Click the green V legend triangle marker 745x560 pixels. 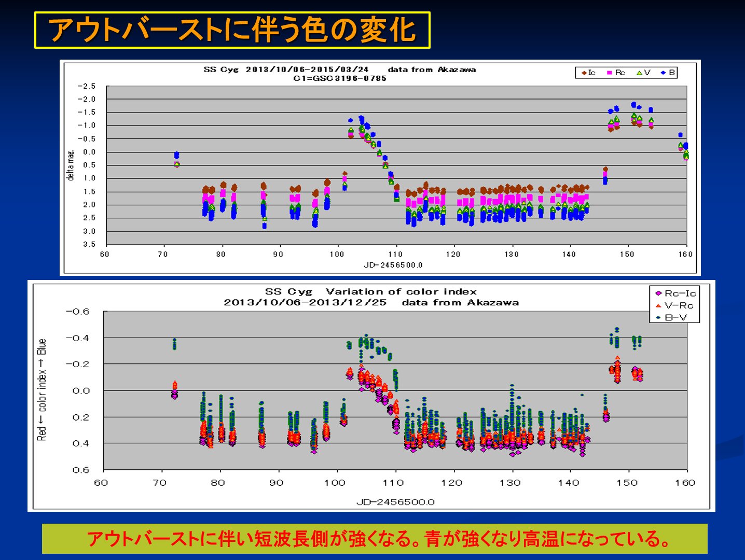click(639, 73)
